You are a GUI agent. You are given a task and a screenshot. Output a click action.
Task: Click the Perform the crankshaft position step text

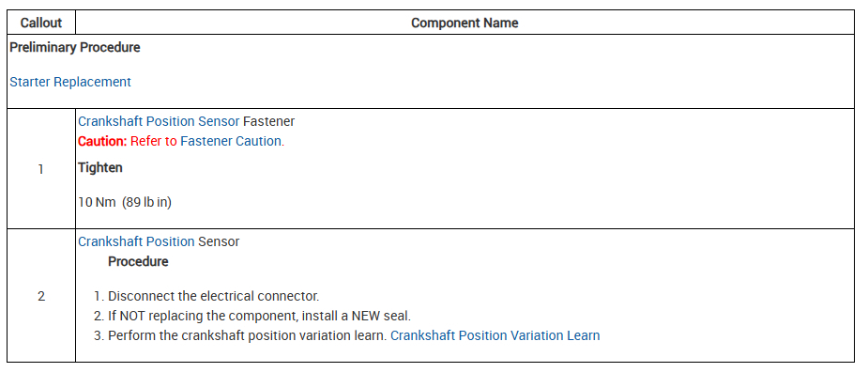[247, 335]
